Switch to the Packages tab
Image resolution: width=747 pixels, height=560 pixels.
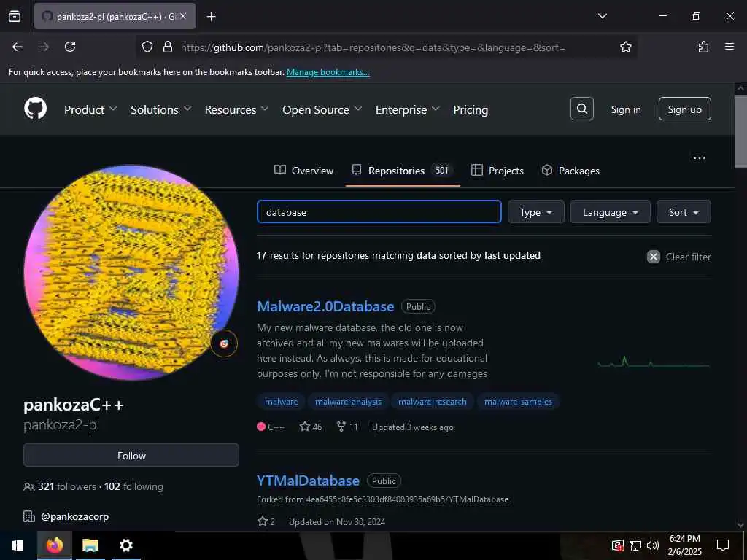pyautogui.click(x=570, y=171)
